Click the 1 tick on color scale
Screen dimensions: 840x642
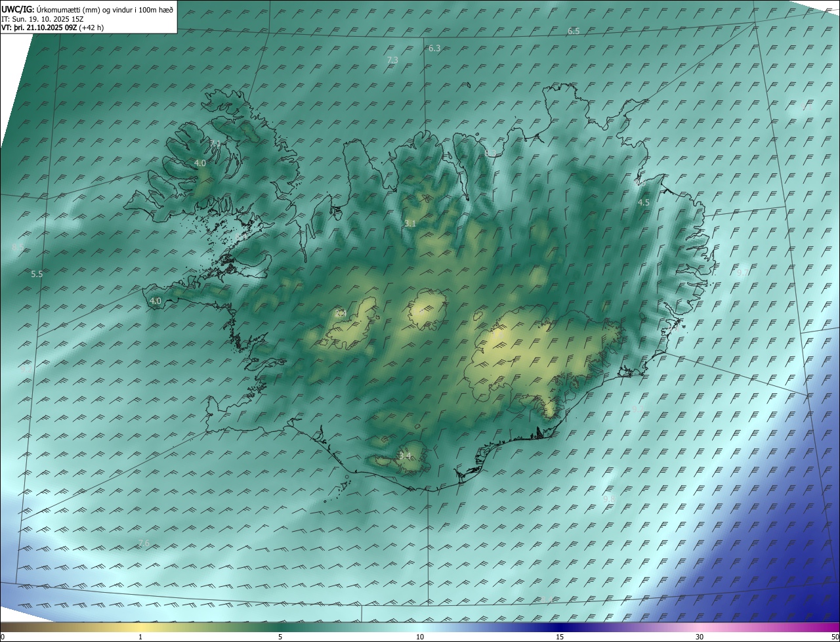pyautogui.click(x=140, y=637)
